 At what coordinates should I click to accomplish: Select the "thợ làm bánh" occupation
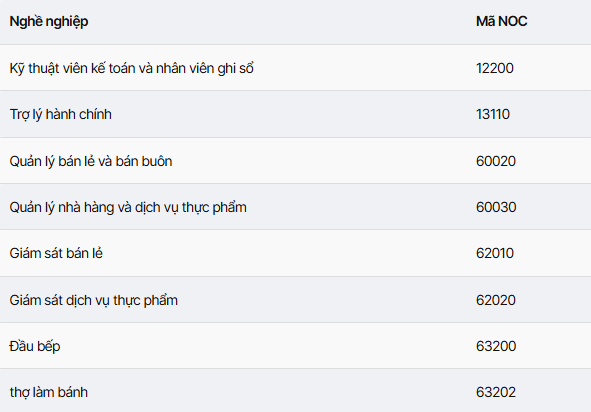point(49,392)
